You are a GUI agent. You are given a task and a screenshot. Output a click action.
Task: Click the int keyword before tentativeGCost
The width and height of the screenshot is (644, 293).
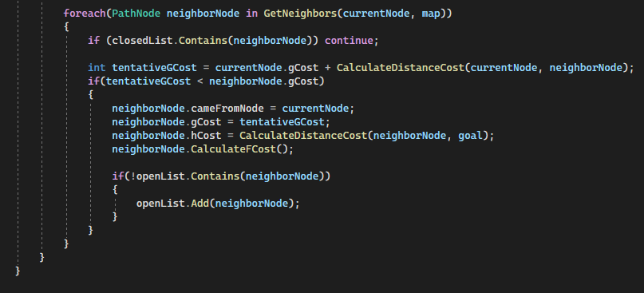point(97,67)
